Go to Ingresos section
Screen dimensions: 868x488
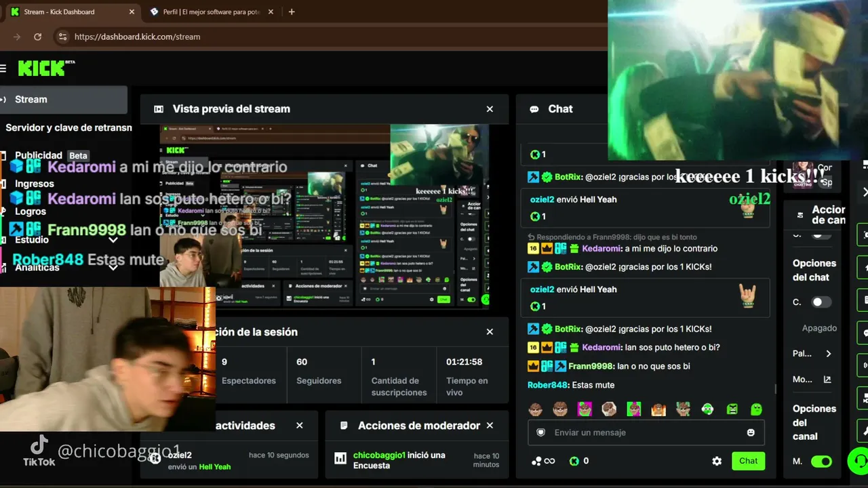34,184
